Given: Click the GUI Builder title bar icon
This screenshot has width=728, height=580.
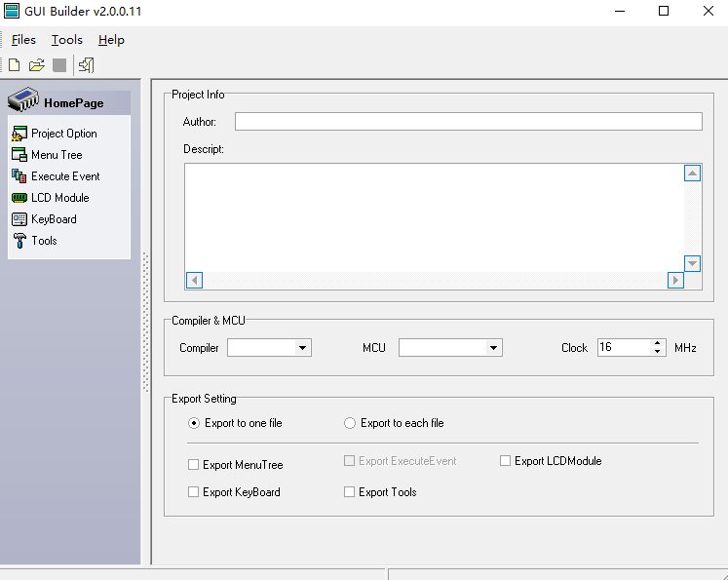Looking at the screenshot, I should click(x=12, y=11).
